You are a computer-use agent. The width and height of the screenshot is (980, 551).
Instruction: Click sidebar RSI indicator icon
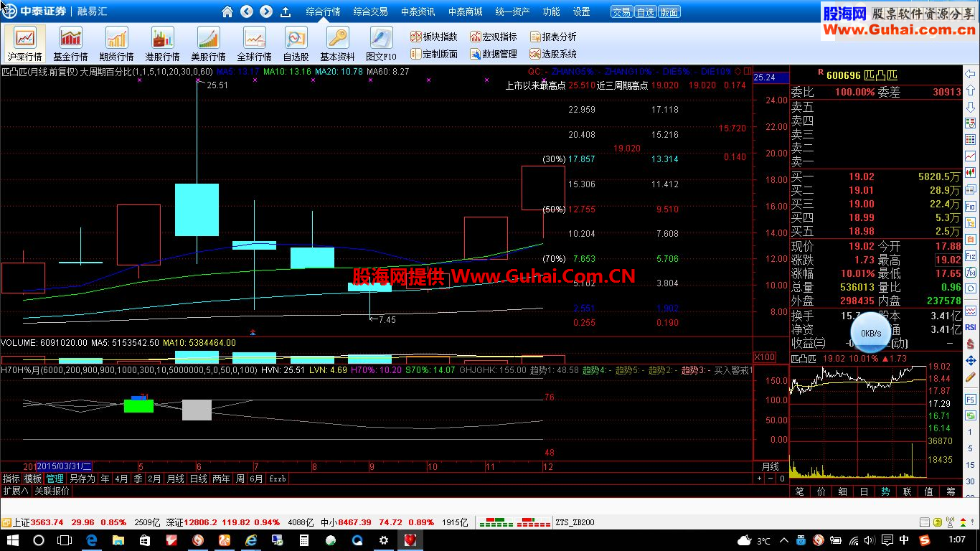(x=971, y=326)
